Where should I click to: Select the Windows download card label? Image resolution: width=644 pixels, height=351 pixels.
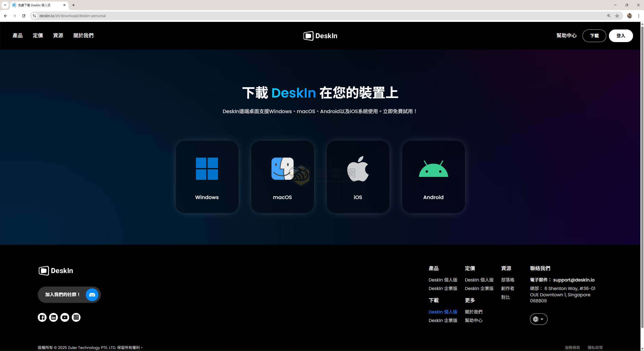(x=207, y=197)
